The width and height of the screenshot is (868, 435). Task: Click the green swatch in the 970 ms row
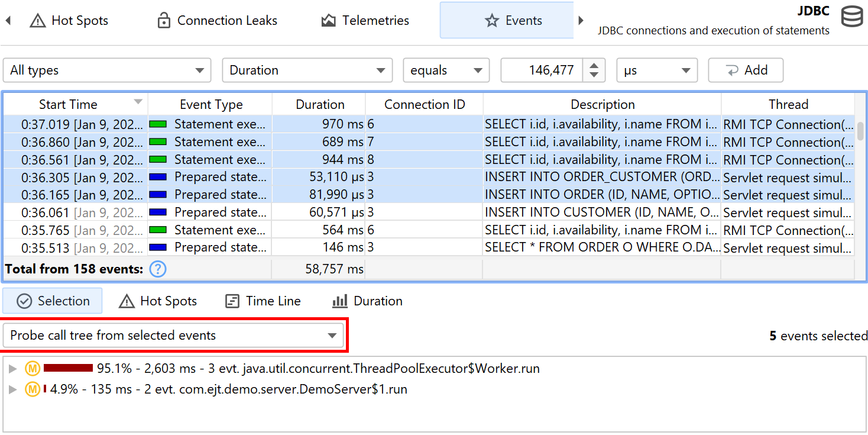pos(158,124)
